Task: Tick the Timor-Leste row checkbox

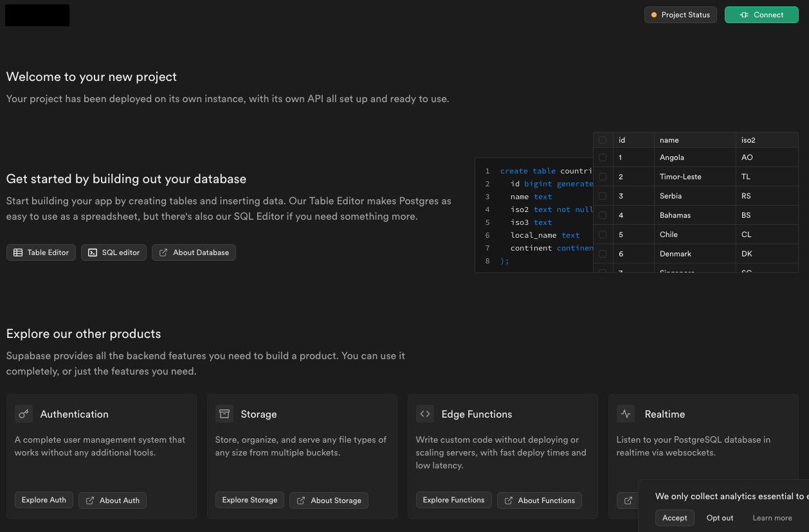Action: [603, 177]
